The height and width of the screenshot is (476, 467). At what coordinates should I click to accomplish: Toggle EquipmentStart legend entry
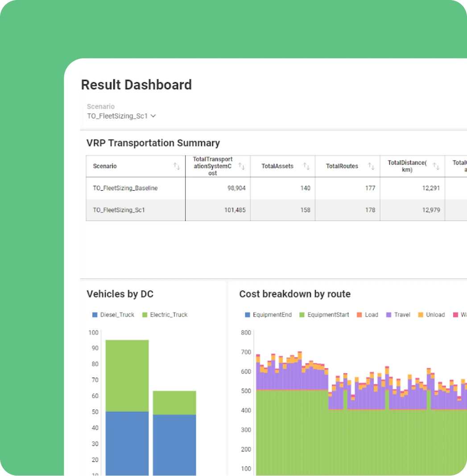[x=324, y=315]
